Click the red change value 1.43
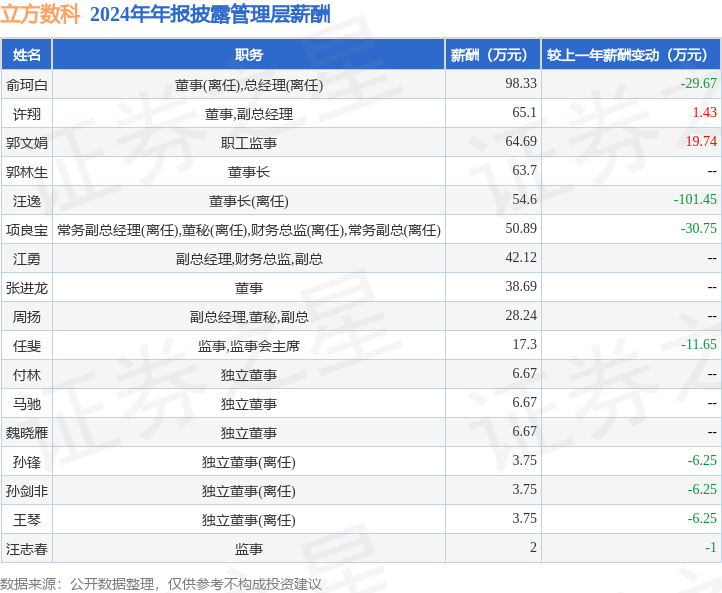Viewport: 722px width, 593px height. [x=705, y=112]
